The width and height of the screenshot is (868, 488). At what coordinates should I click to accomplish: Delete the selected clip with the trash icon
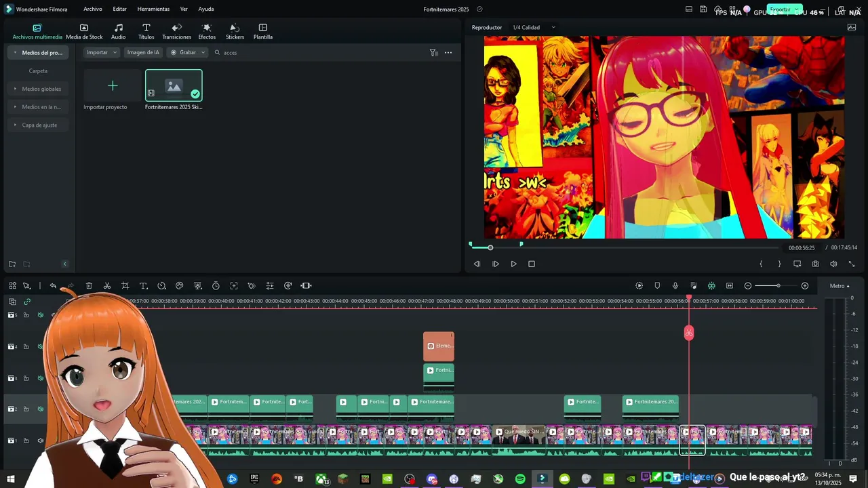pyautogui.click(x=89, y=285)
